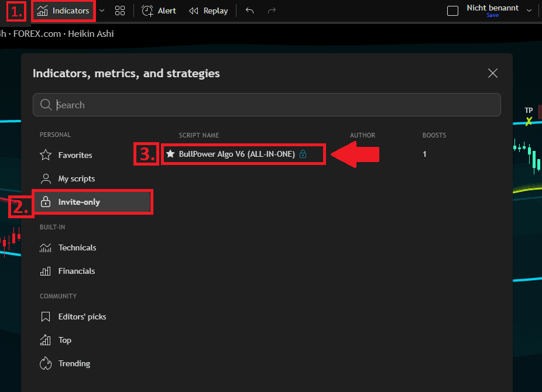542x392 pixels.
Task: Expand the dropdown arrow beside Indicators
Action: pos(102,11)
